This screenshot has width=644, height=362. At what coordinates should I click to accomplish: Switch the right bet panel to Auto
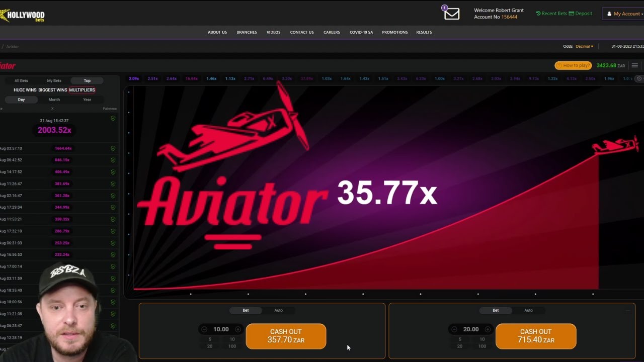(x=528, y=310)
